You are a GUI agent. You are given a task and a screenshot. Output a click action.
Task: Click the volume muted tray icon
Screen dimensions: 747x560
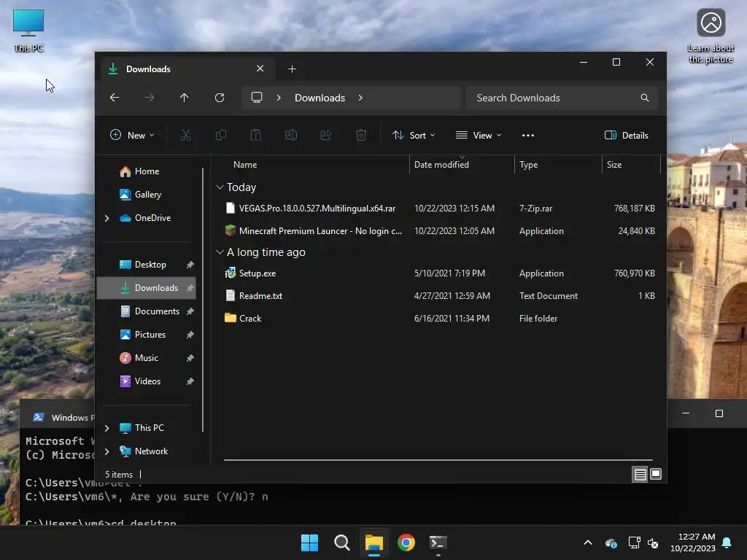pos(653,542)
